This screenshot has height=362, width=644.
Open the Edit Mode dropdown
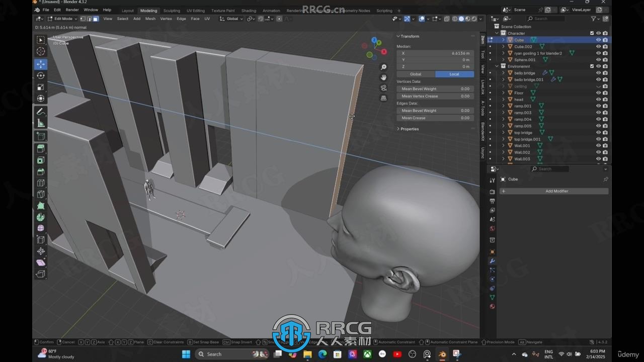point(63,19)
